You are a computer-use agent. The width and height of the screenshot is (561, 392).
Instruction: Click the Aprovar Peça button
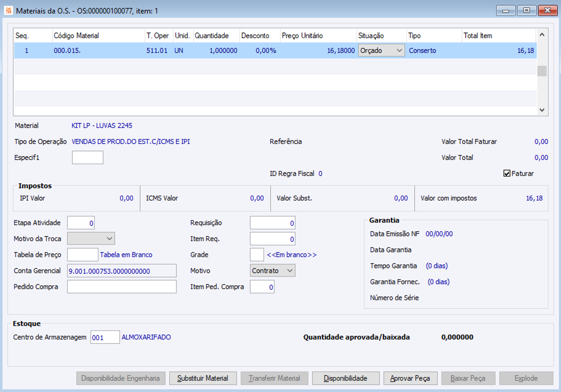(x=410, y=378)
